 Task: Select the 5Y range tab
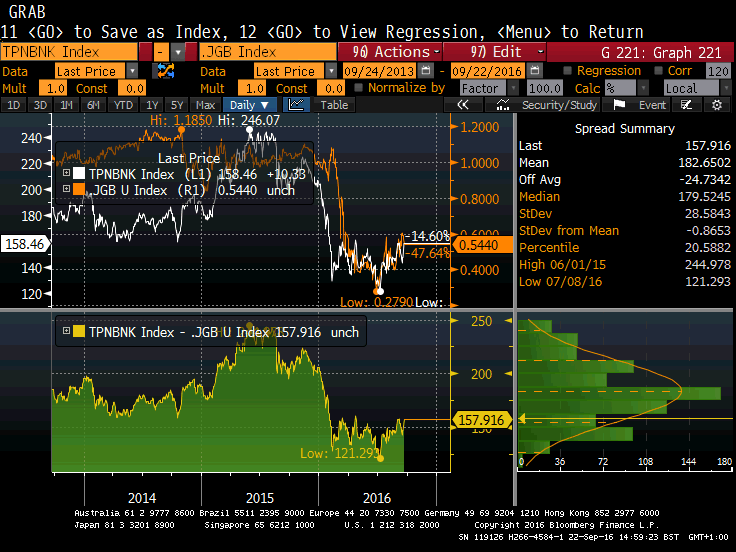177,105
